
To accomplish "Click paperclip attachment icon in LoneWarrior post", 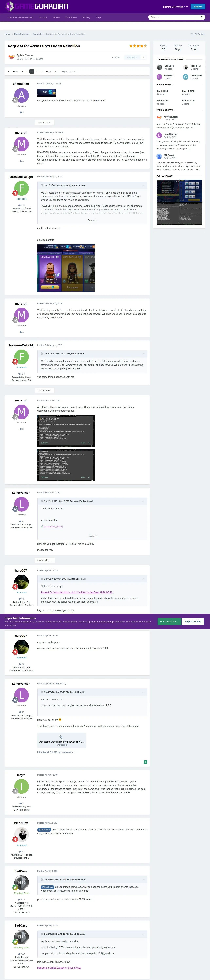I will tap(61, 737).
